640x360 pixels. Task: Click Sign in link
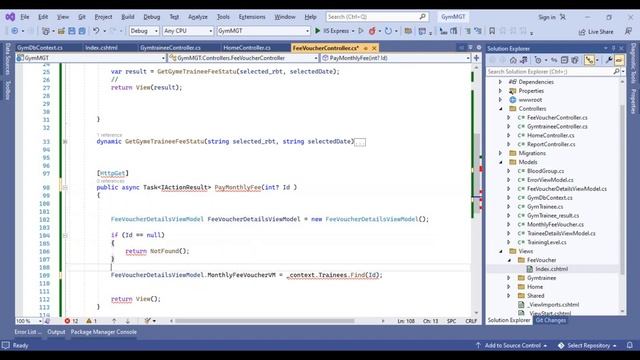point(547,17)
